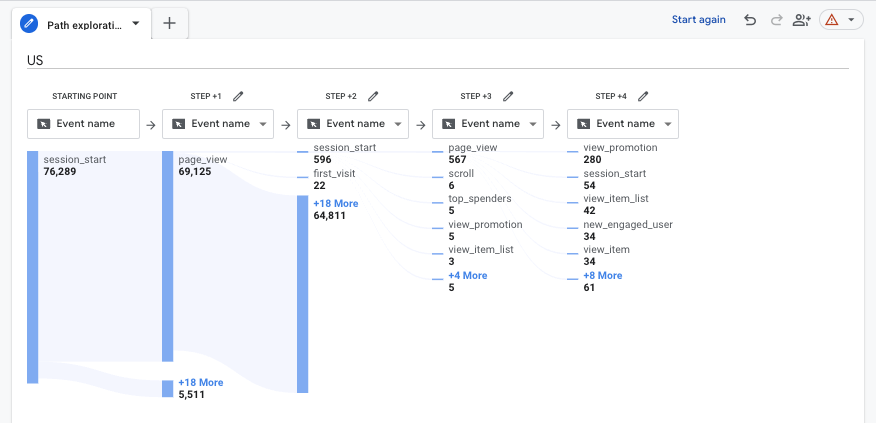Open the share exploration people icon
The width and height of the screenshot is (876, 423).
tap(802, 20)
